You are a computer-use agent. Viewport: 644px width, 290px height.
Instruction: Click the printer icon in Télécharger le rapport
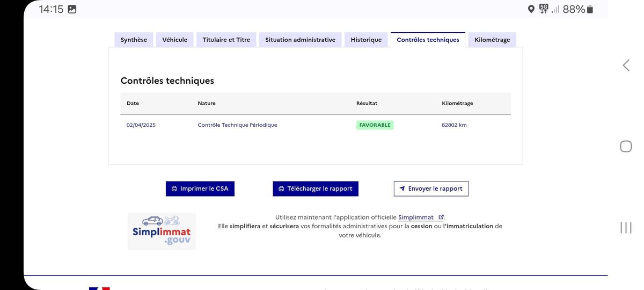click(282, 189)
